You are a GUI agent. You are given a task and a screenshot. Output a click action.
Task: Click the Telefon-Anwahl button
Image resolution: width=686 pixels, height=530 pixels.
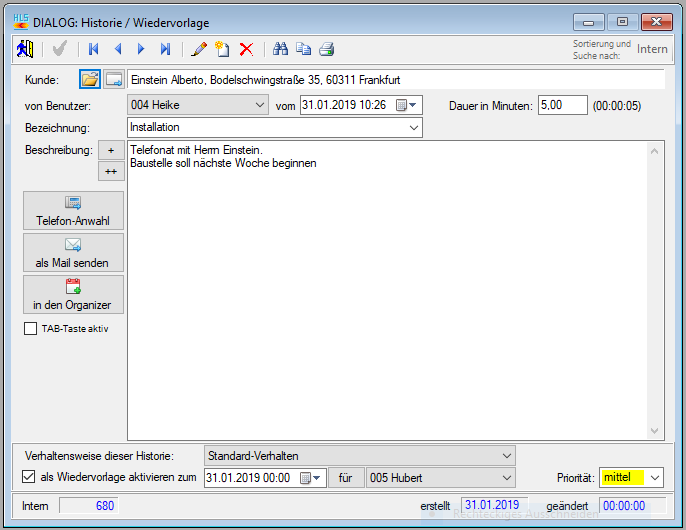coord(73,211)
